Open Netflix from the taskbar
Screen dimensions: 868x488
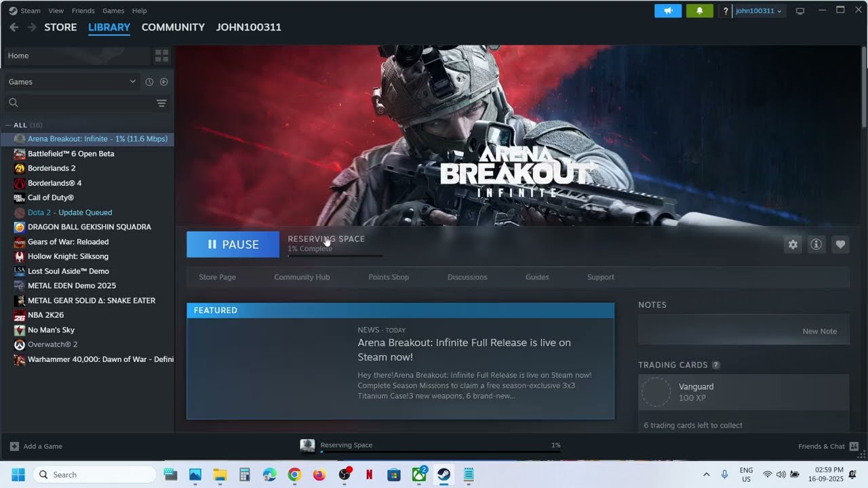click(x=369, y=474)
